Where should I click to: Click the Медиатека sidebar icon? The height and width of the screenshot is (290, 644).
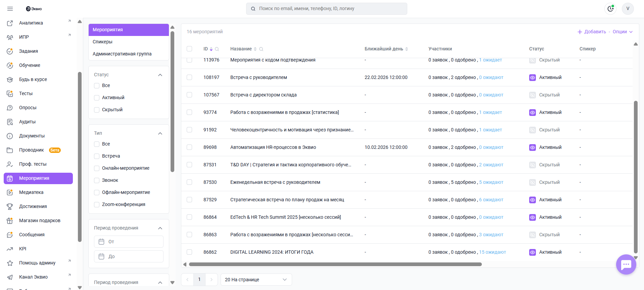(10, 193)
